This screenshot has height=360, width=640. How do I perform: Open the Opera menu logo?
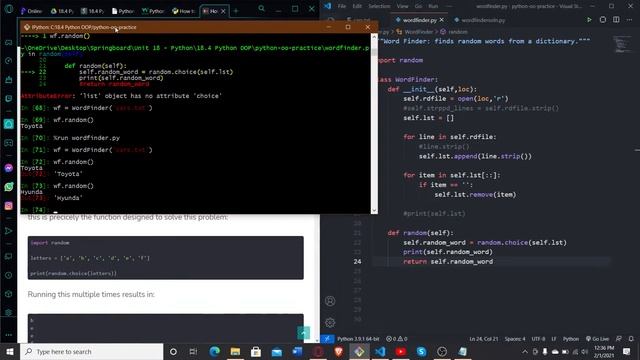[x=9, y=9]
